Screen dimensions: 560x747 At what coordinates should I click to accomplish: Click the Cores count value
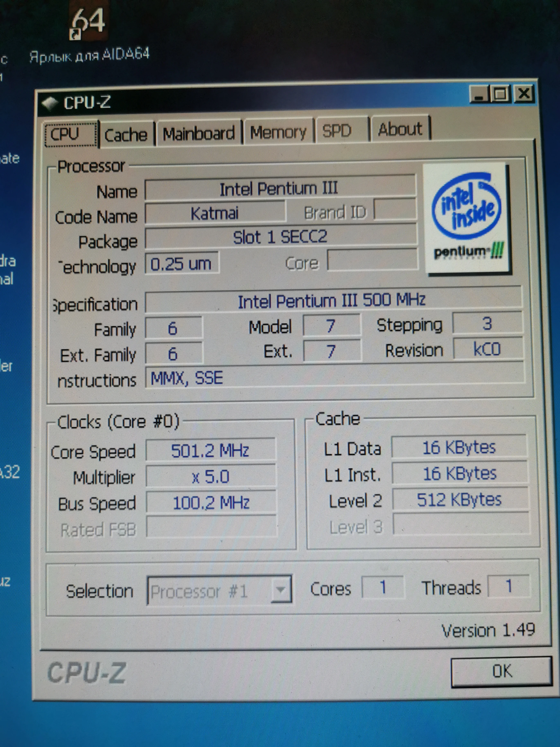(x=383, y=587)
